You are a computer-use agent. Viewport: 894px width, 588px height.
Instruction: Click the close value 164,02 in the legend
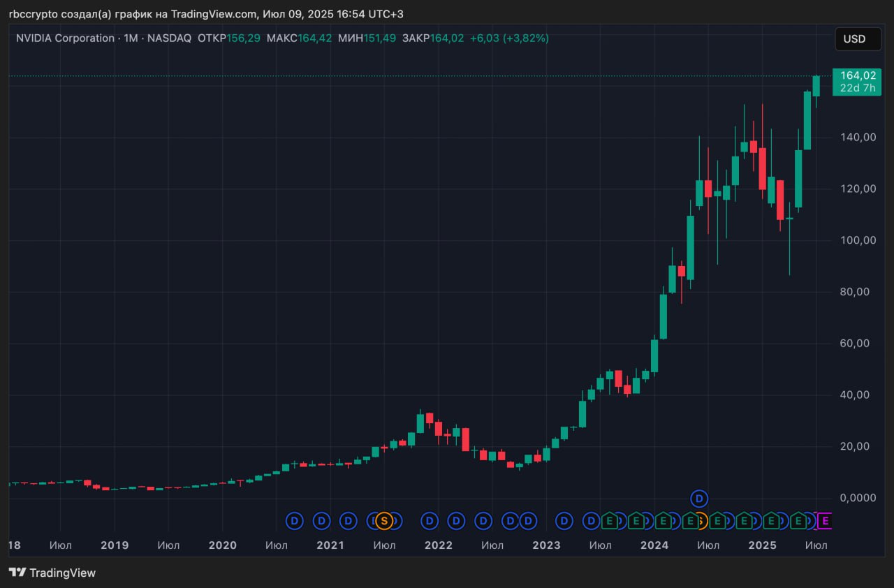[x=447, y=38]
